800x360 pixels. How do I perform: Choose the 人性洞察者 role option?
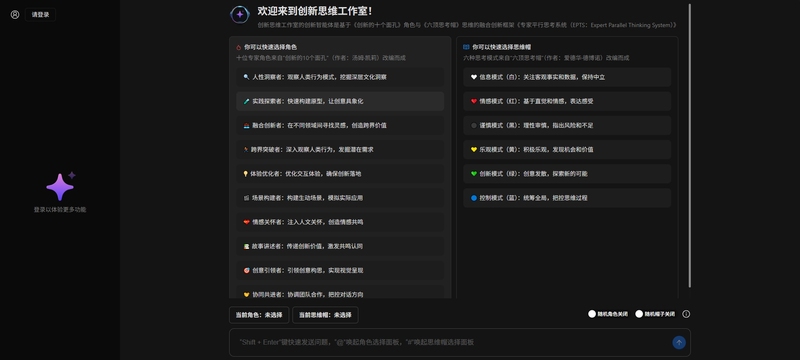click(340, 77)
